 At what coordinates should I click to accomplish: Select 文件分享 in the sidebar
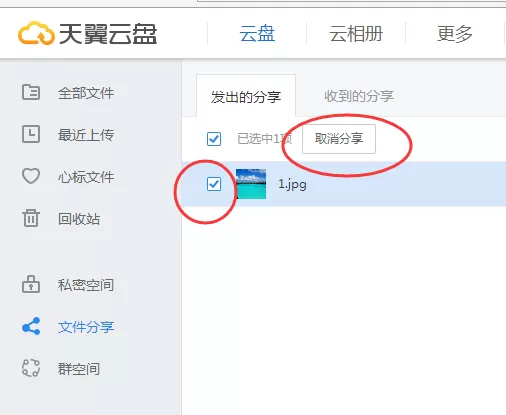pos(86,327)
